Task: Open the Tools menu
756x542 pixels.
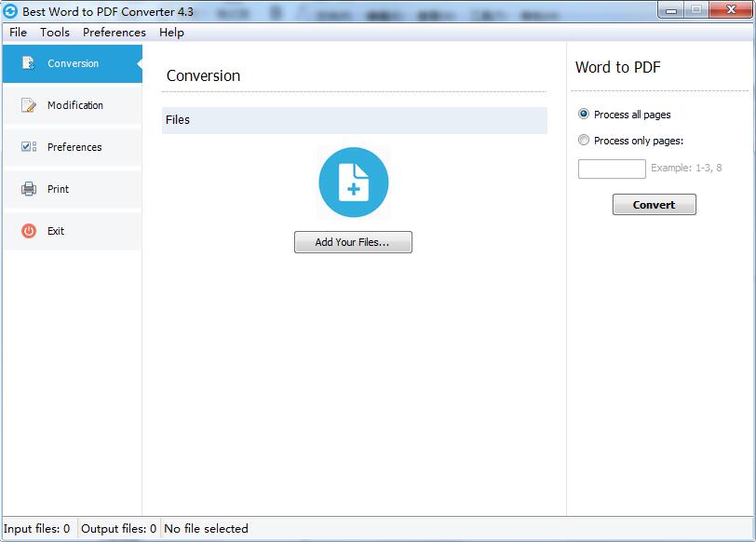Action: point(55,33)
